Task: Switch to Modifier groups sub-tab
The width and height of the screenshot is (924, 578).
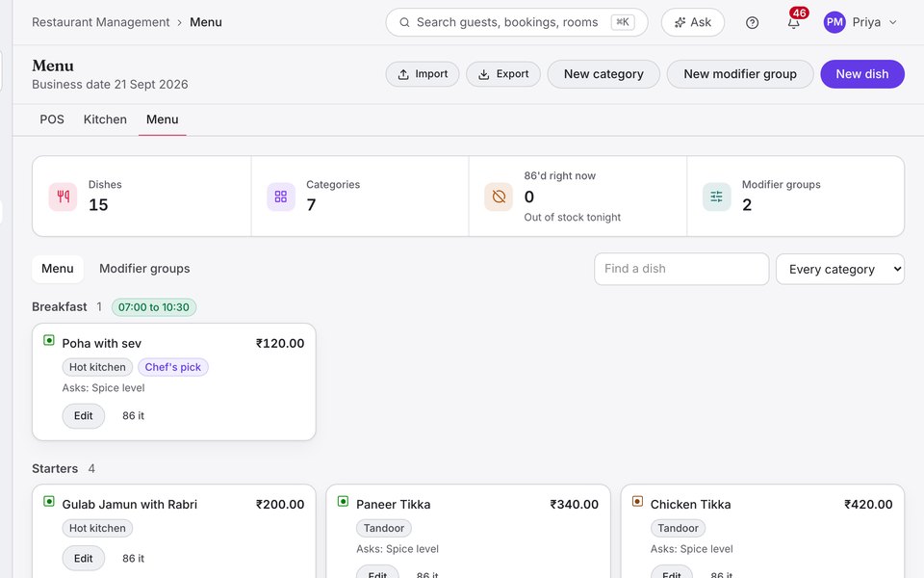Action: 144,269
